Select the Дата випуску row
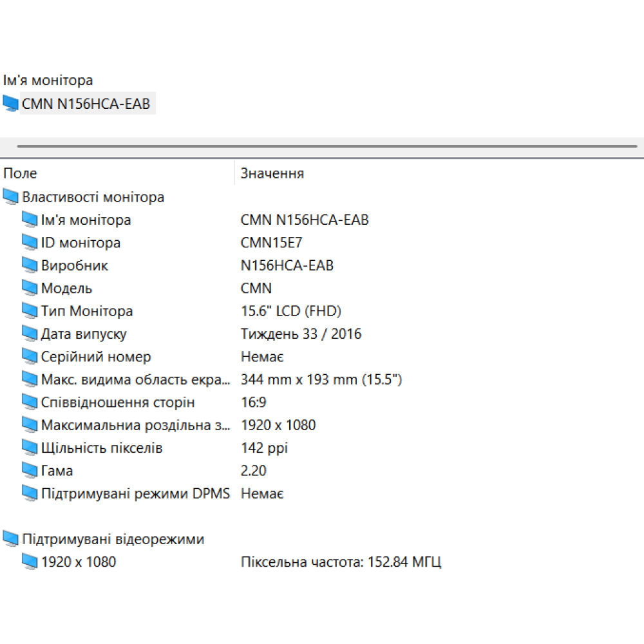This screenshot has height=644, width=644. (84, 334)
